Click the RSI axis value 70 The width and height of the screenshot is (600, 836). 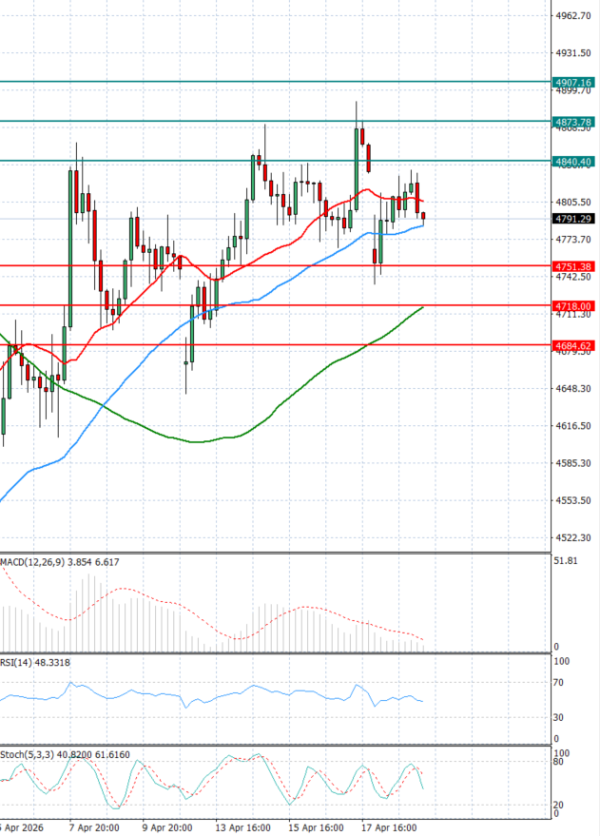(561, 683)
